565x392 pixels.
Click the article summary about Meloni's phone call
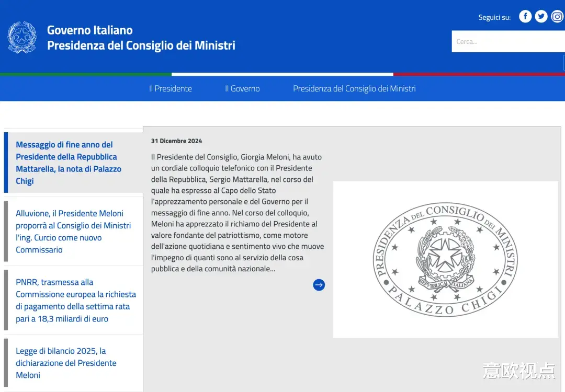[x=238, y=213]
